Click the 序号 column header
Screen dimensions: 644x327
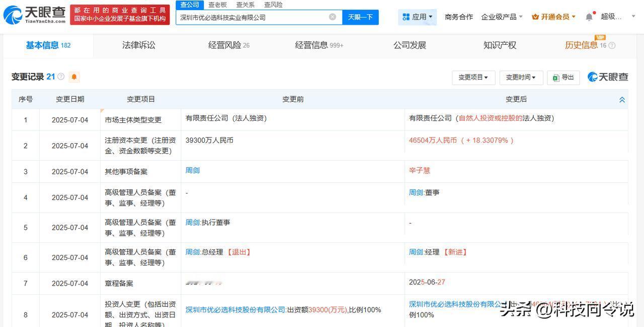tap(26, 99)
